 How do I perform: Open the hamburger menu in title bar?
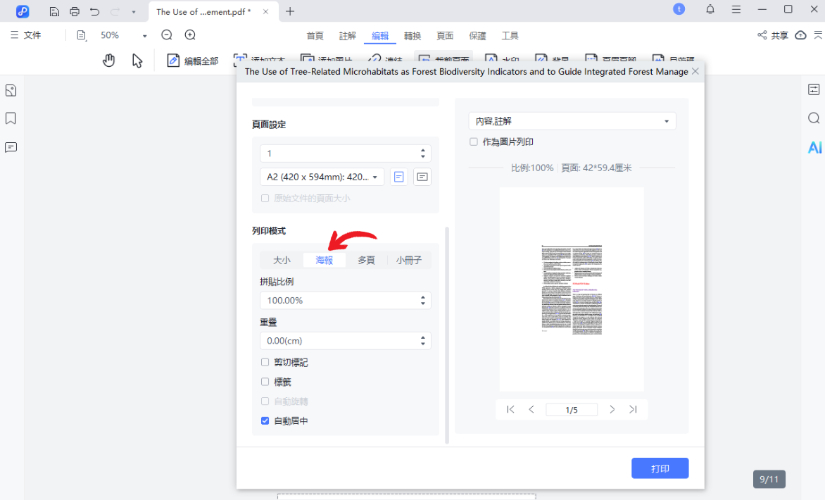pos(736,9)
